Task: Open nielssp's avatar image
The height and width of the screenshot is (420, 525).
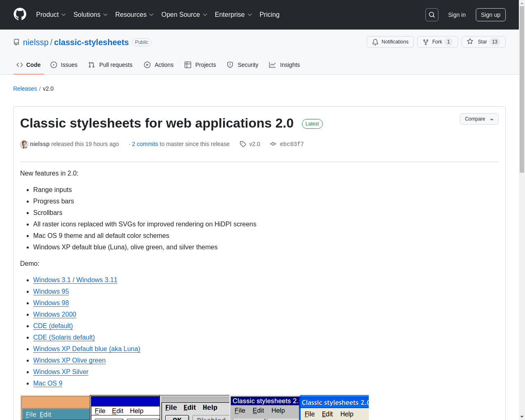Action: 24,144
